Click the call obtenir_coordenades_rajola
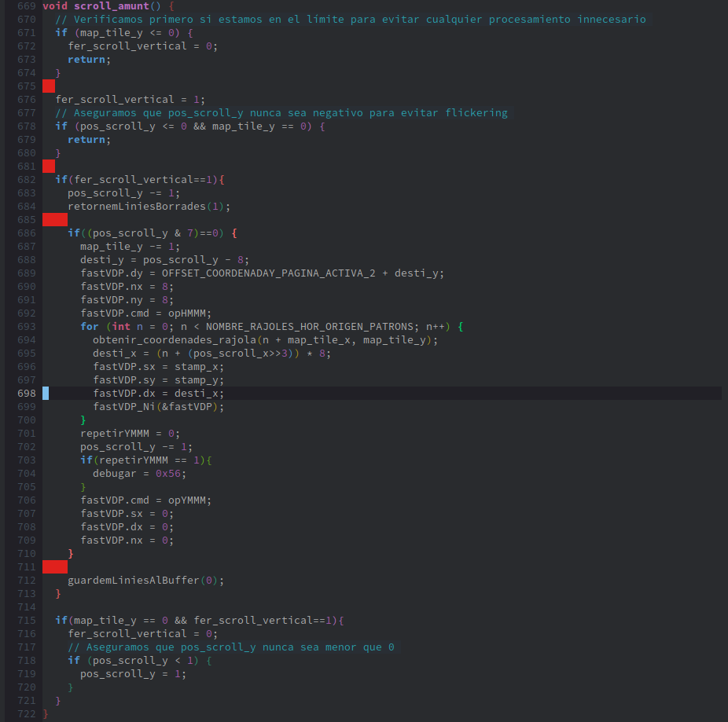Viewport: 728px width, 722px height. pyautogui.click(x=175, y=340)
